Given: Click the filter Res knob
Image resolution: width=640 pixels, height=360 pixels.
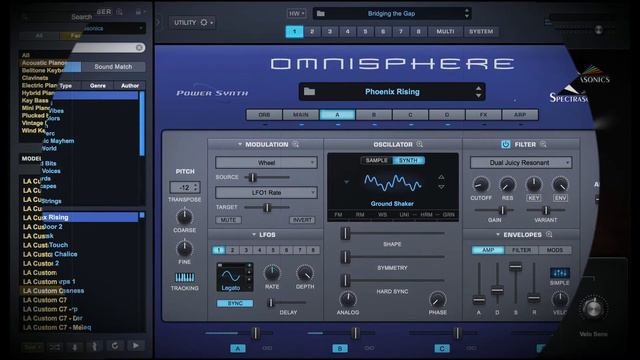Looking at the screenshot, I should (x=507, y=184).
